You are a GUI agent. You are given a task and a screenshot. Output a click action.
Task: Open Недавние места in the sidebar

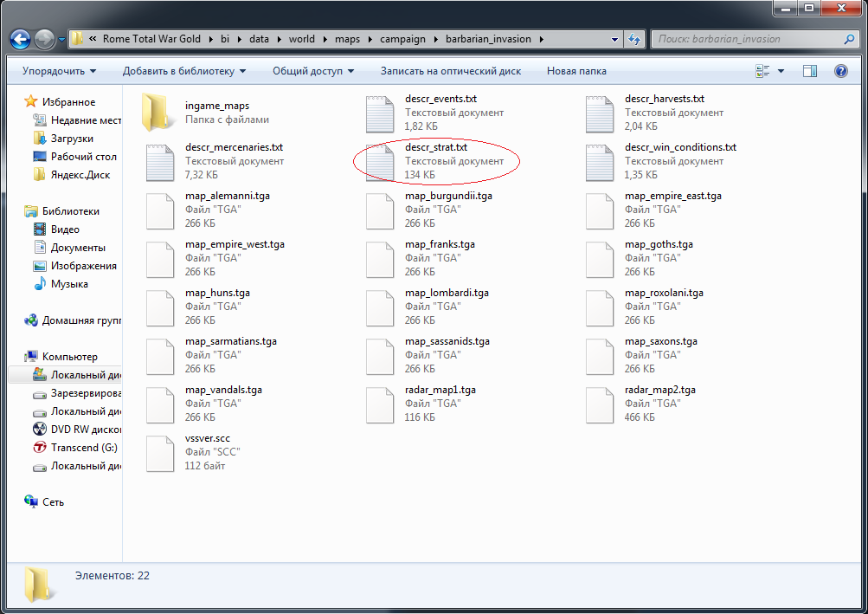click(x=78, y=120)
